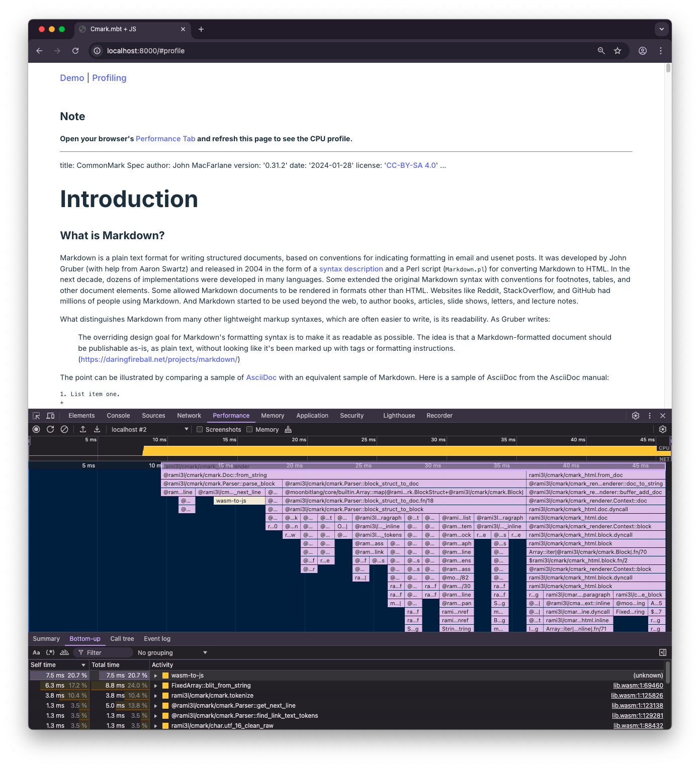Select the inspect element cursor icon
The width and height of the screenshot is (700, 767).
pos(36,416)
